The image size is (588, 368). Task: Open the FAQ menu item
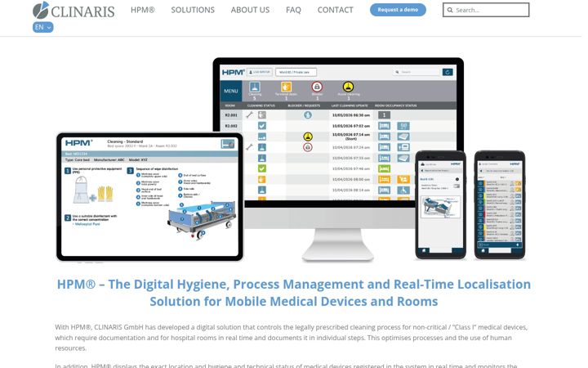(293, 10)
